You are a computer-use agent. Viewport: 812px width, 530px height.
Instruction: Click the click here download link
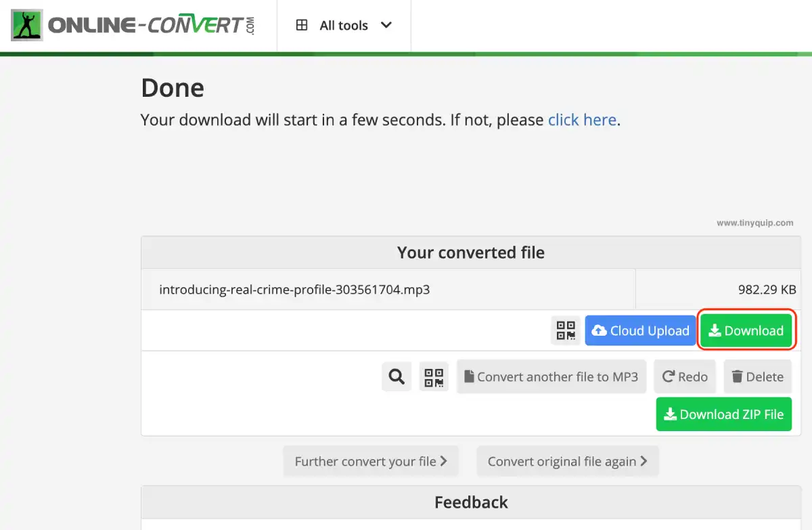pyautogui.click(x=582, y=120)
